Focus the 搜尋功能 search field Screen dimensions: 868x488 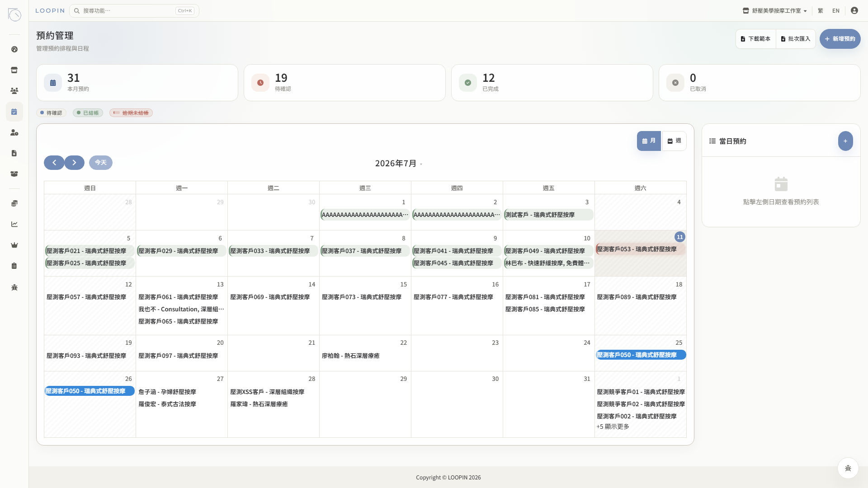click(x=134, y=11)
